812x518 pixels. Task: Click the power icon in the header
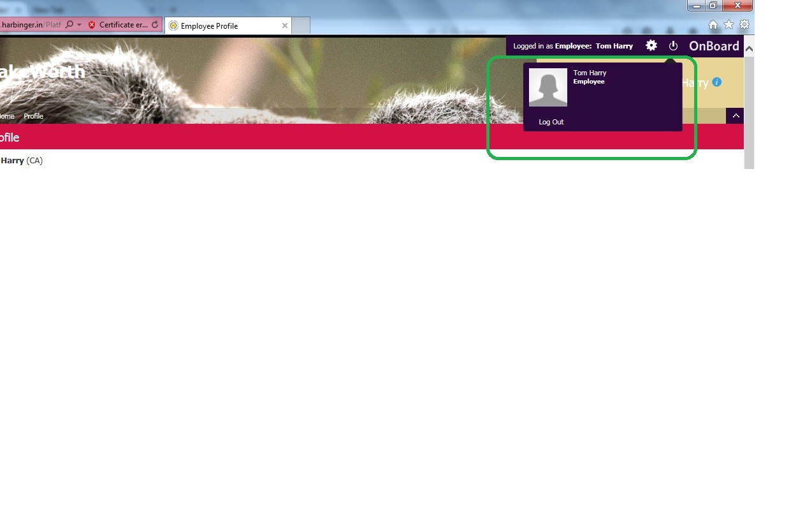tap(673, 46)
